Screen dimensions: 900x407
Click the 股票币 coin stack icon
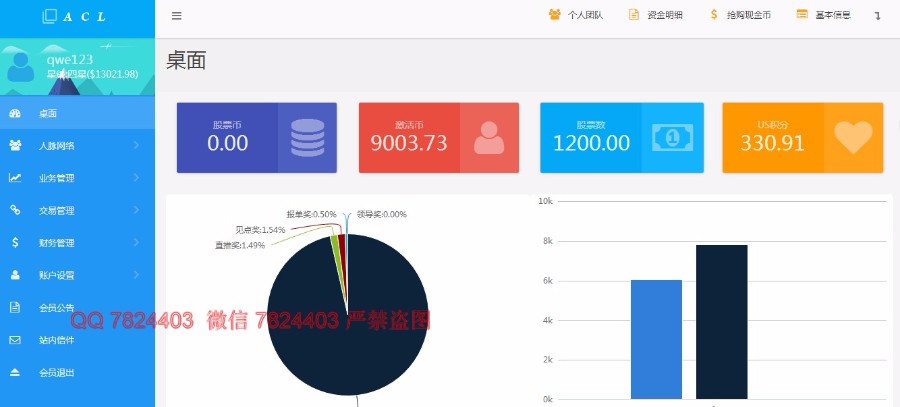coord(307,138)
